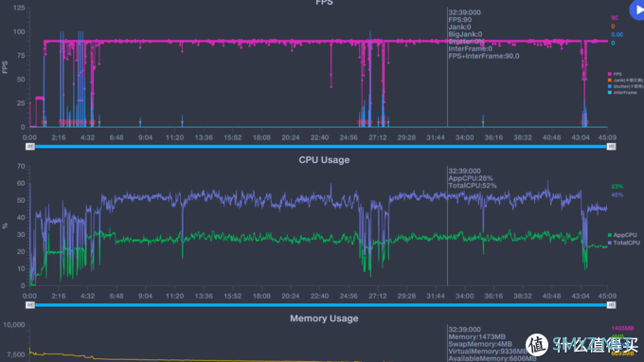Image resolution: width=644 pixels, height=362 pixels.
Task: Click the InterFrame:0 tooltip line
Action: 471,49
